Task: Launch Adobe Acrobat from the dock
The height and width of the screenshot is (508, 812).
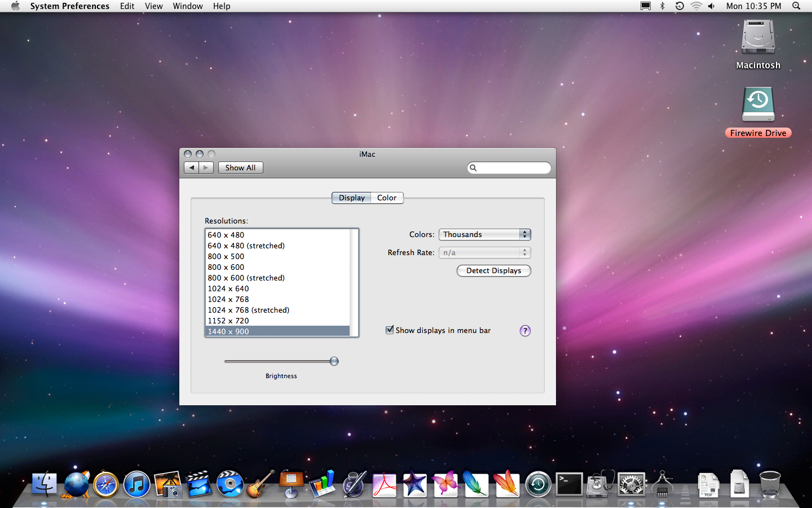Action: click(385, 484)
